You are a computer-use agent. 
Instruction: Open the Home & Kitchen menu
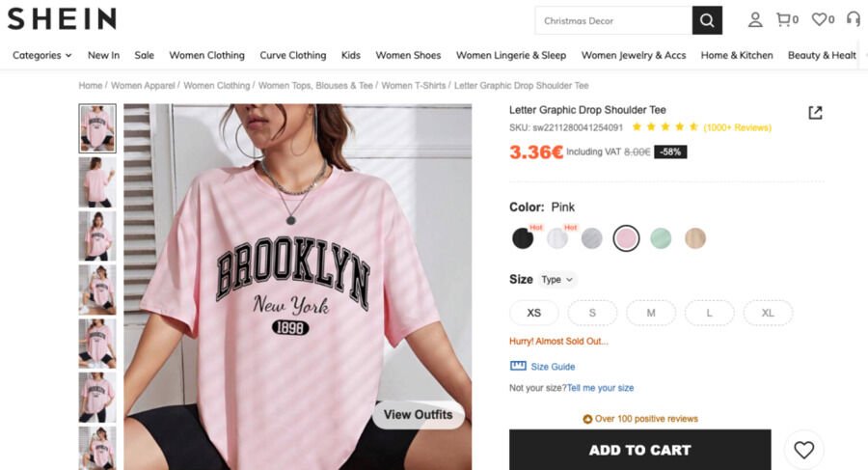[x=737, y=55]
